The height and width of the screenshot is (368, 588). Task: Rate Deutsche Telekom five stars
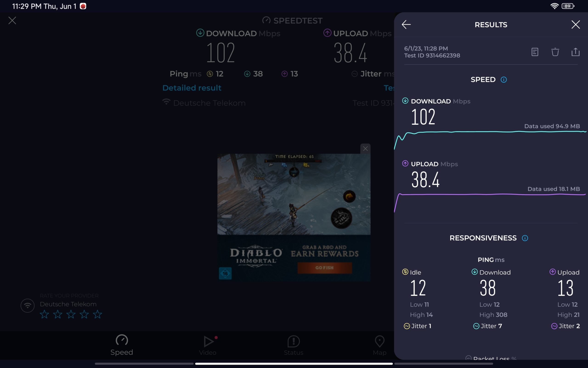[x=97, y=314]
